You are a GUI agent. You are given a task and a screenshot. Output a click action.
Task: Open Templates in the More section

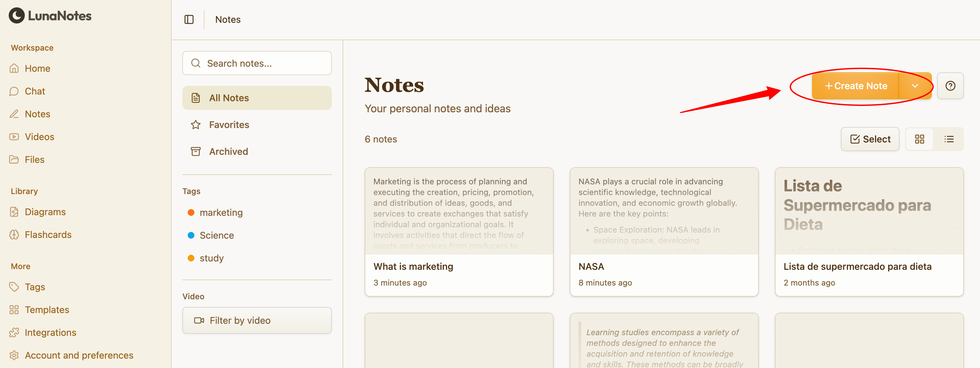tap(47, 309)
